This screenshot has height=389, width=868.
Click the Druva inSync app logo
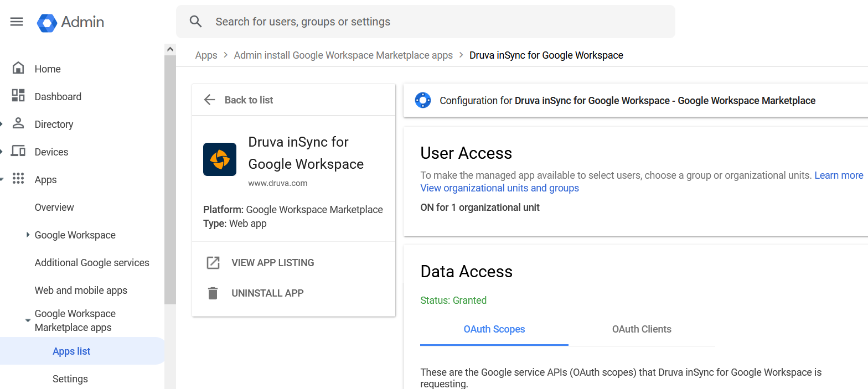pyautogui.click(x=220, y=159)
